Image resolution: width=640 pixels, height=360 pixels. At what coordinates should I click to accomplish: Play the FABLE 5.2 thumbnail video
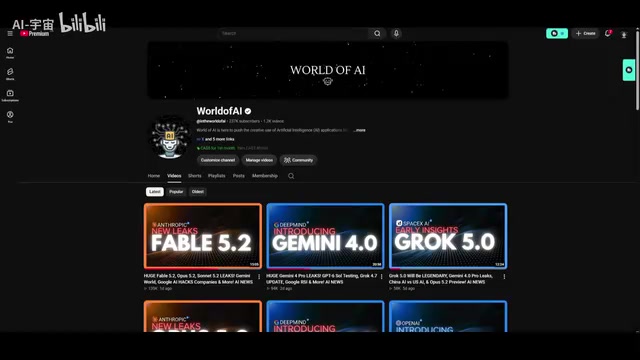[x=203, y=236]
